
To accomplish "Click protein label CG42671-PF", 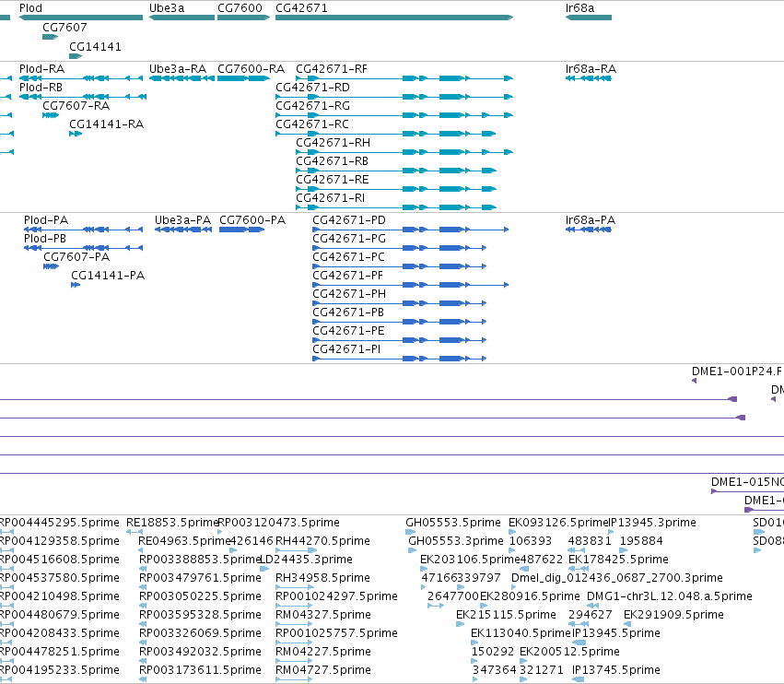I will click(x=348, y=276).
